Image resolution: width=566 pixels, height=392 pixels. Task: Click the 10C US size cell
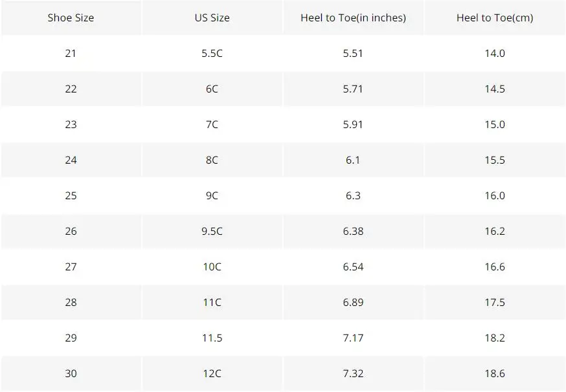point(212,267)
